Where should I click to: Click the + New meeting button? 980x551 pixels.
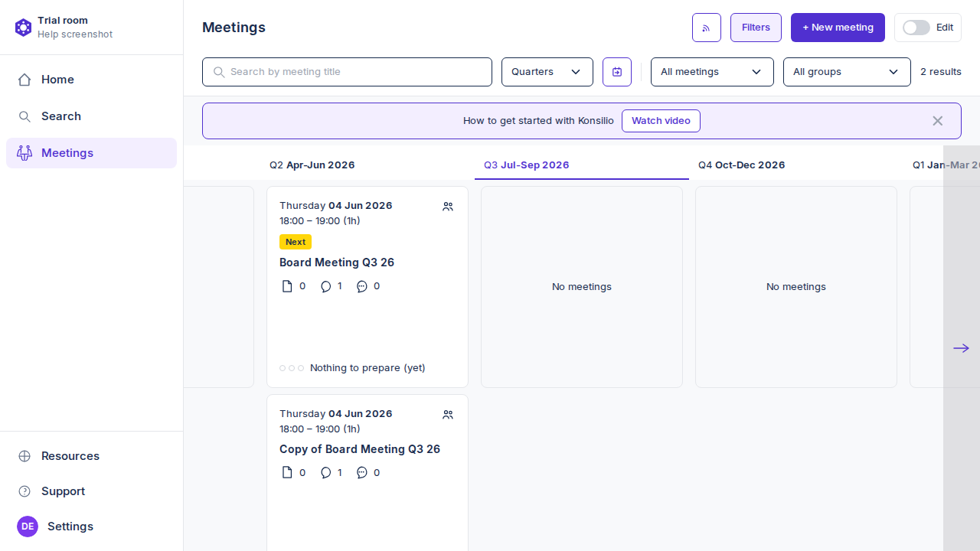tap(838, 28)
